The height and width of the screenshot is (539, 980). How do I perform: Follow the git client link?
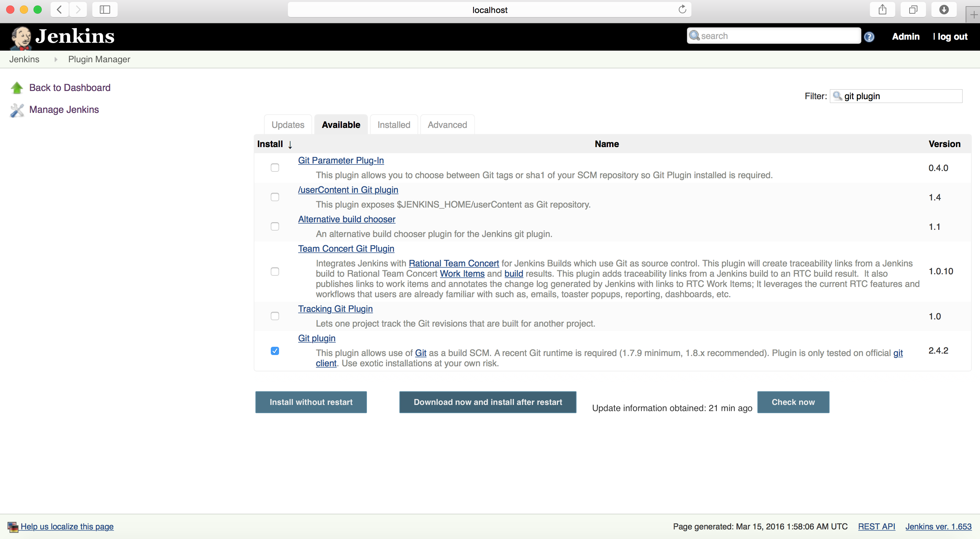(x=326, y=363)
